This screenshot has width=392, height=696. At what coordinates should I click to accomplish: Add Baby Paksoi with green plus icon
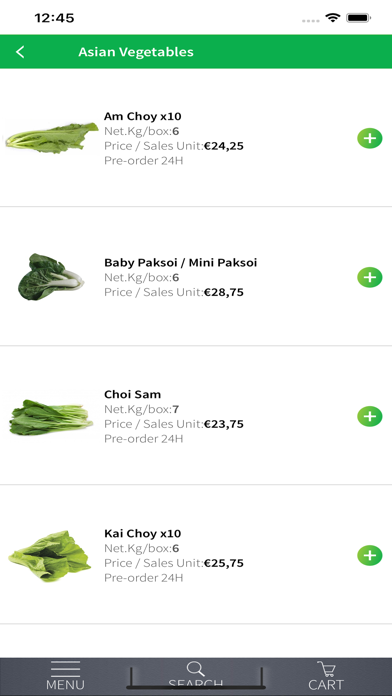point(369,277)
